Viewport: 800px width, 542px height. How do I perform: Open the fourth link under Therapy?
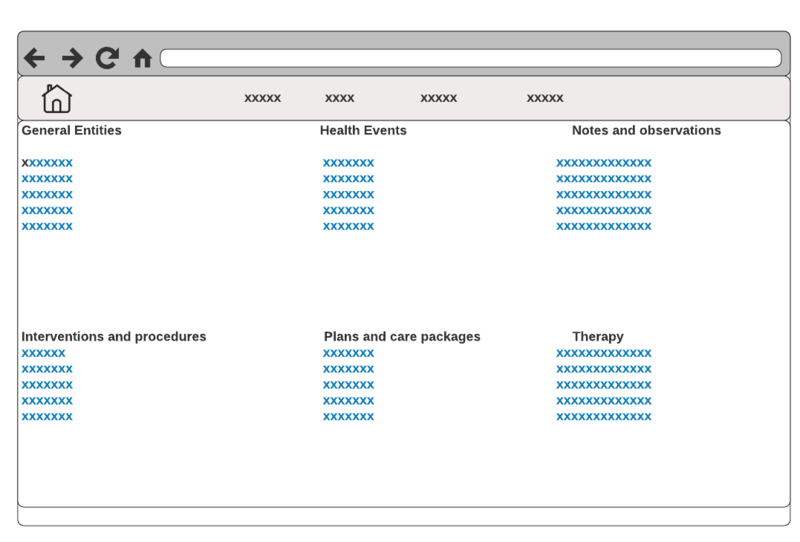tap(604, 401)
